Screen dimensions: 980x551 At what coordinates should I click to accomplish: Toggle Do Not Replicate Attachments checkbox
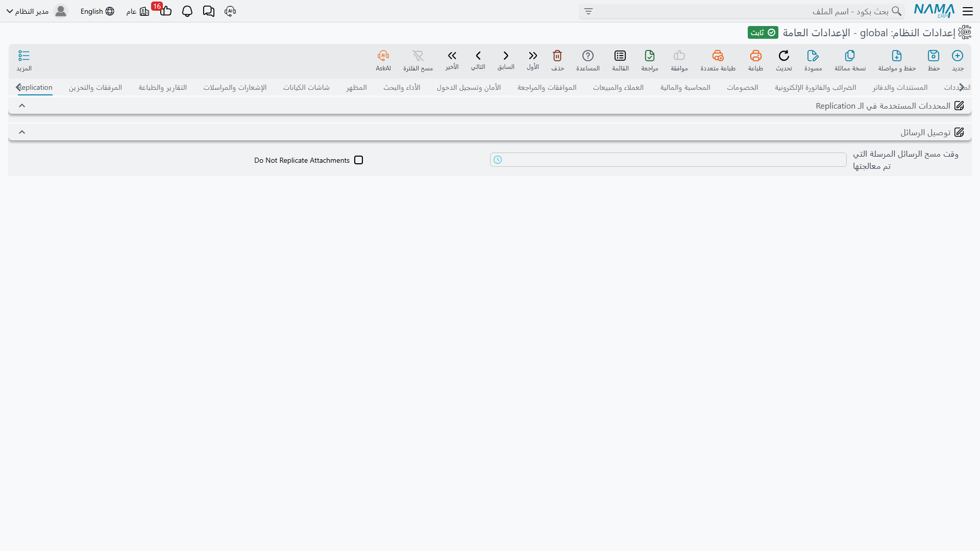(359, 160)
